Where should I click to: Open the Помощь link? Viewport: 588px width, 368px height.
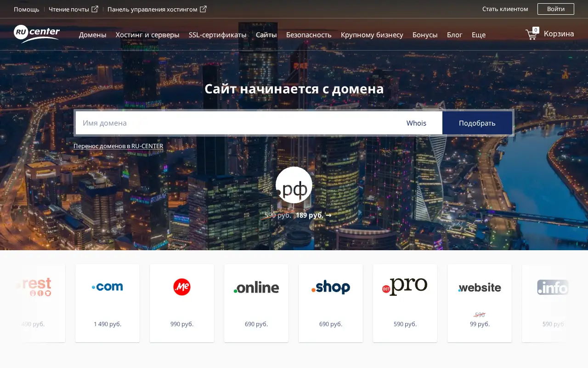click(x=27, y=9)
